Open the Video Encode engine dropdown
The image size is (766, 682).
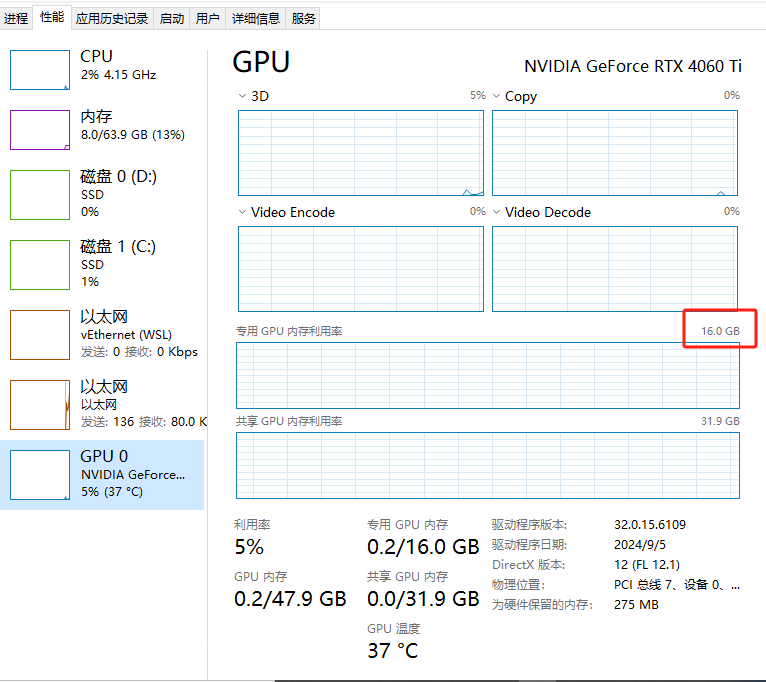pos(243,212)
